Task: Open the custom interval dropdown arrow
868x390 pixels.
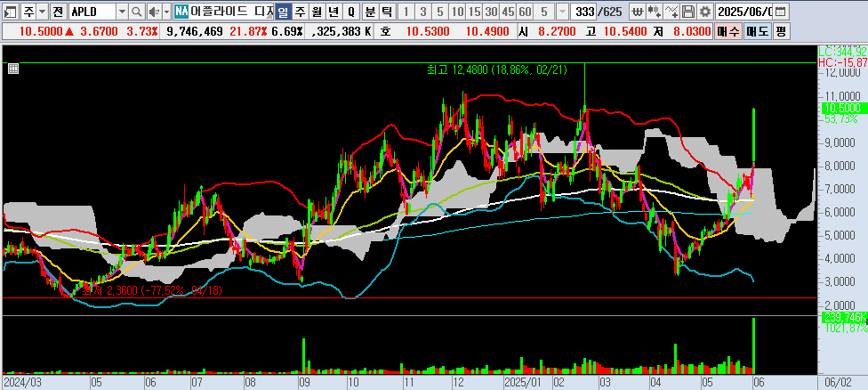Action: pyautogui.click(x=562, y=11)
